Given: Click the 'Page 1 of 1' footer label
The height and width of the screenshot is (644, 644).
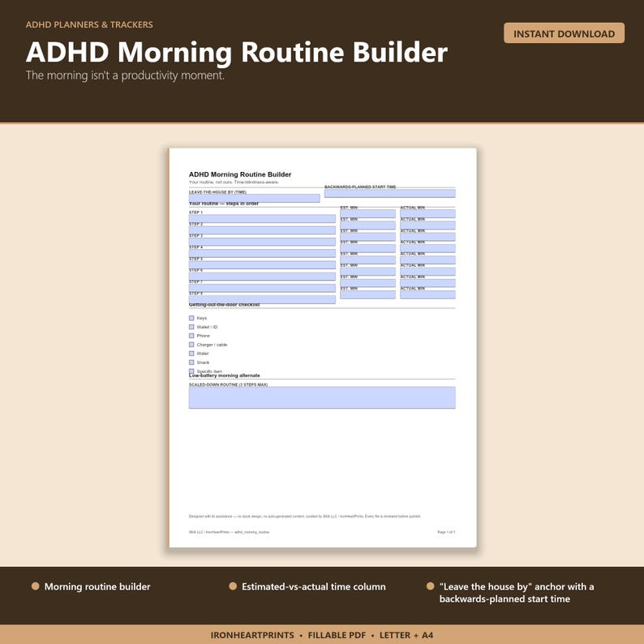Looking at the screenshot, I should click(x=446, y=532).
